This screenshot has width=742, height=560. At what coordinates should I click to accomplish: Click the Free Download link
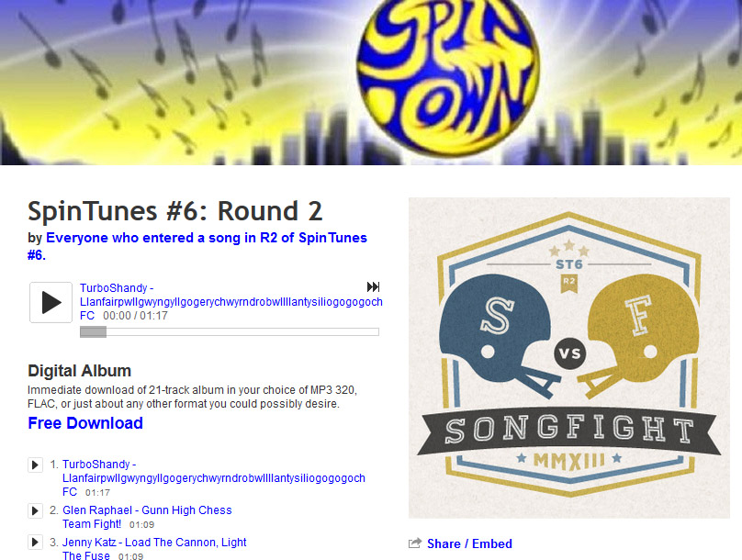coord(85,423)
